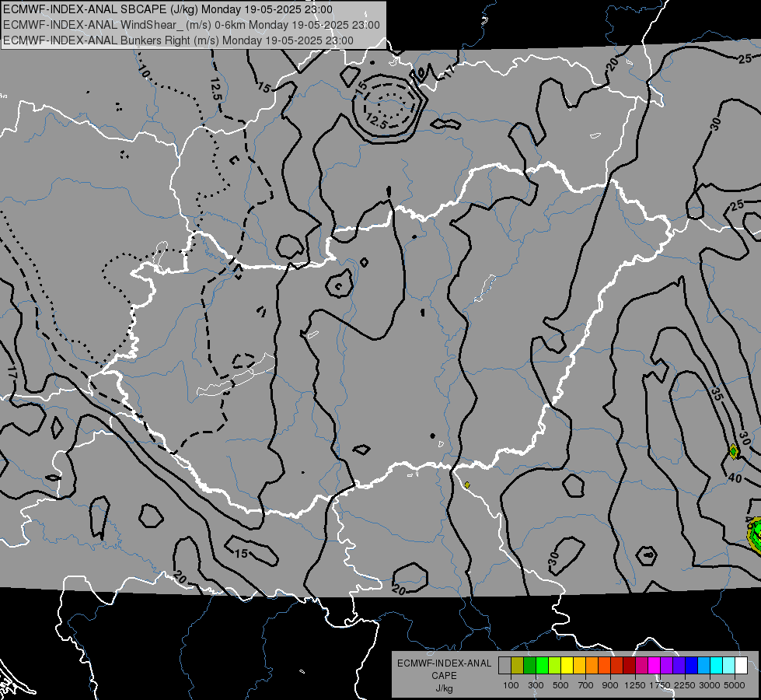Select the pure blue legend swatch
The image size is (761, 700).
coord(691,665)
